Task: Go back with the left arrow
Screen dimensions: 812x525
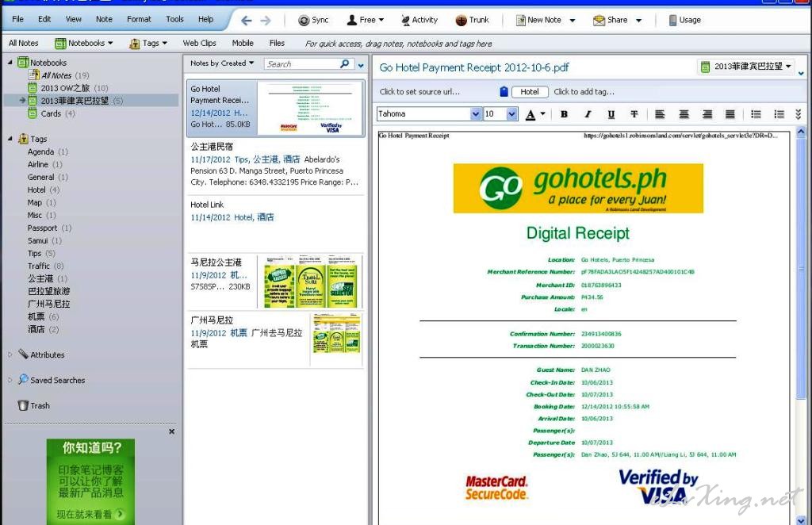Action: [247, 20]
